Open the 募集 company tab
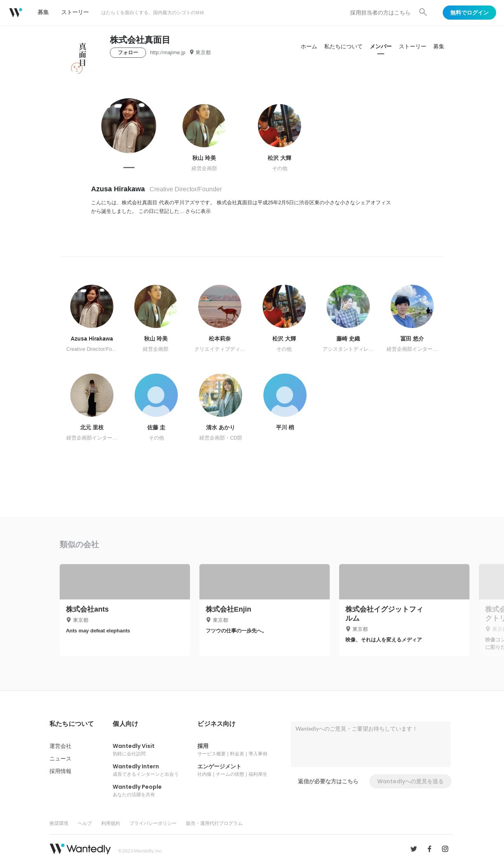This screenshot has width=504, height=863. coord(439,46)
